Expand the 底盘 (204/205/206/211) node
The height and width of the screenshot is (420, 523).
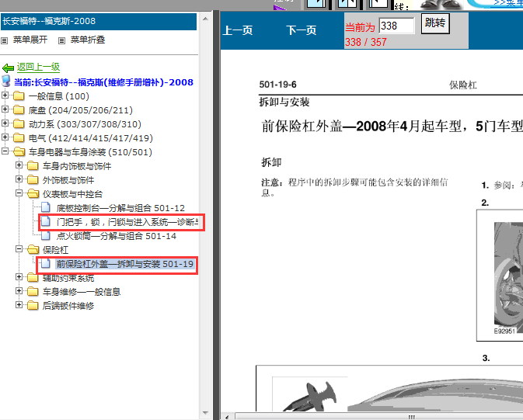coord(5,109)
